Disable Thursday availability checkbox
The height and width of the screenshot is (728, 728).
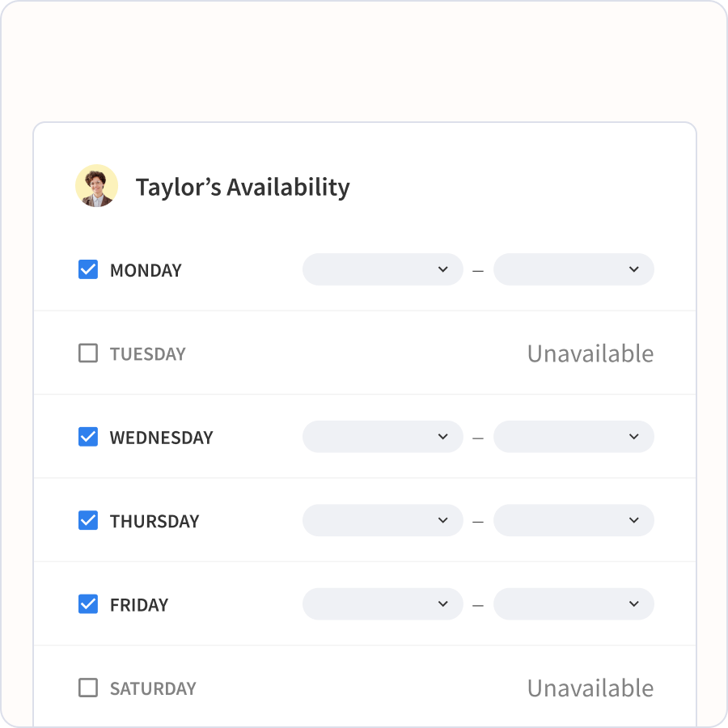pyautogui.click(x=88, y=521)
